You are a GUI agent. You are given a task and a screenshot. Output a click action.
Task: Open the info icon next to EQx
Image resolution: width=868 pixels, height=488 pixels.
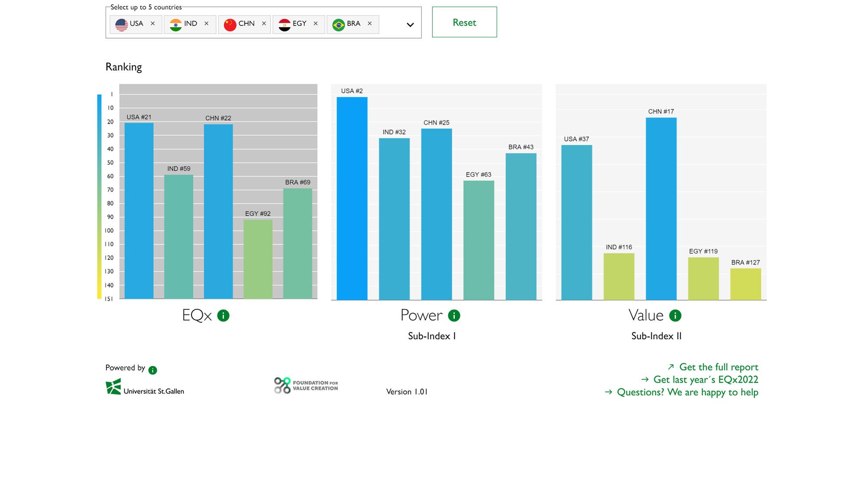224,315
